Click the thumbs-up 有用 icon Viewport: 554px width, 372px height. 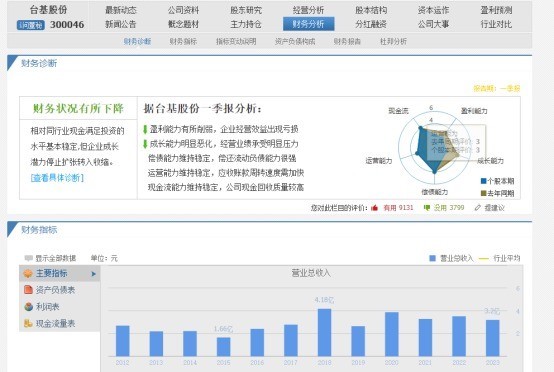point(375,208)
